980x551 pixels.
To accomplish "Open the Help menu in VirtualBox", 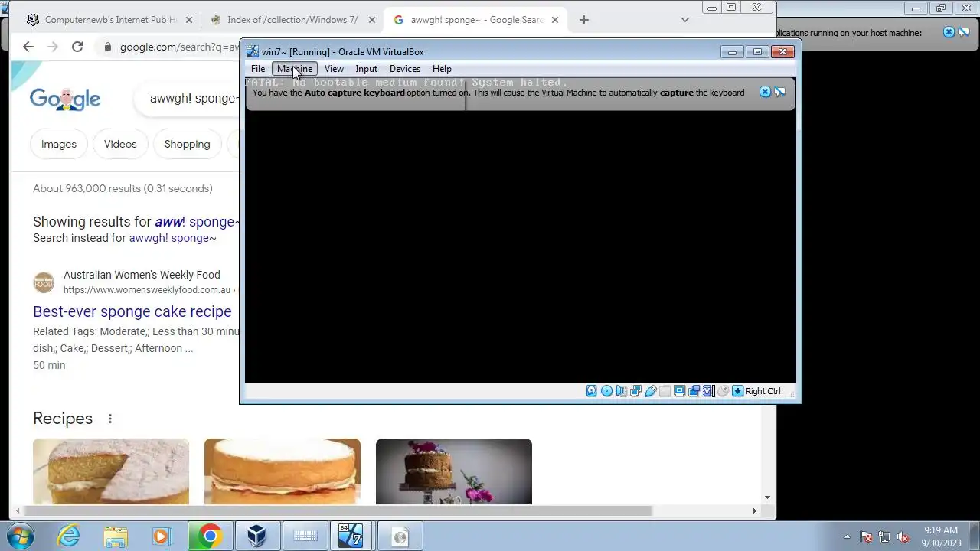I will click(x=442, y=69).
